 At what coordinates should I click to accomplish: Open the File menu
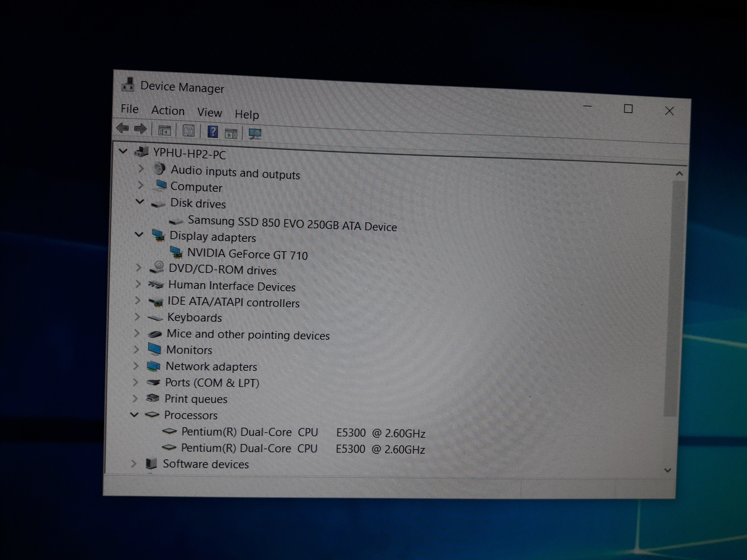[x=130, y=109]
